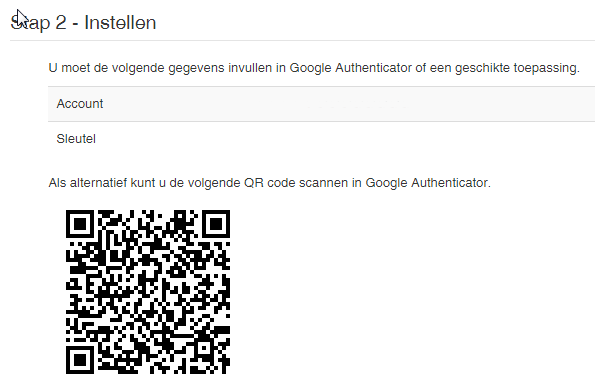The width and height of the screenshot is (595, 390).
Task: Click the words "QR code" in the alternative sentence
Action: click(270, 183)
